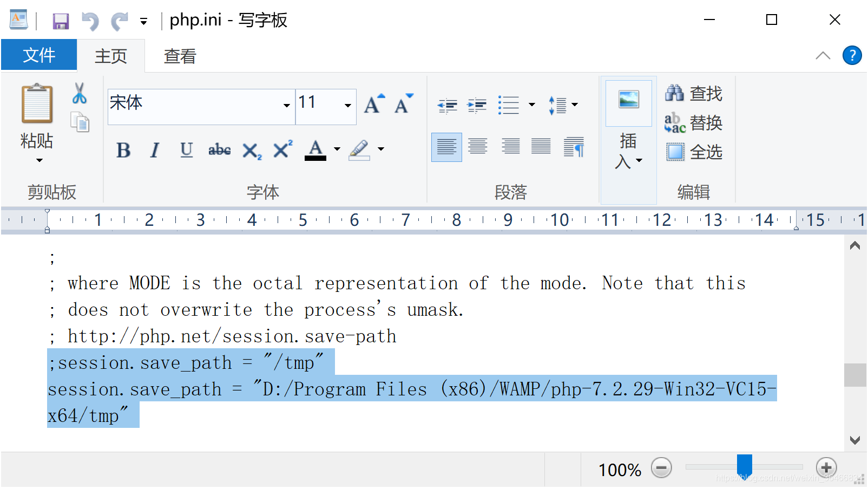Click 替换 to replace text
The height and width of the screenshot is (488, 868).
click(x=694, y=123)
